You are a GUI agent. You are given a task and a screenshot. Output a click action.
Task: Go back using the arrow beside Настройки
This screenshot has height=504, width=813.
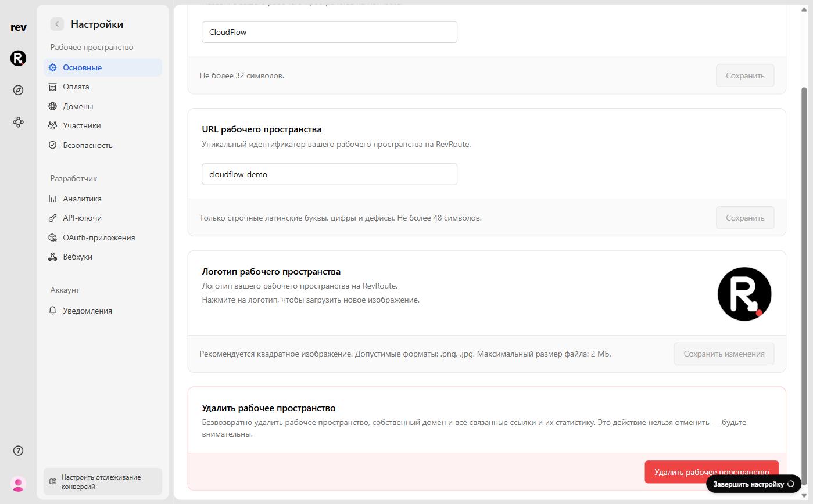[x=57, y=24]
